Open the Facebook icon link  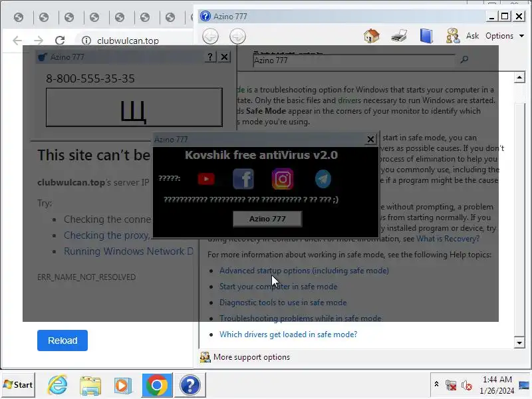point(243,179)
